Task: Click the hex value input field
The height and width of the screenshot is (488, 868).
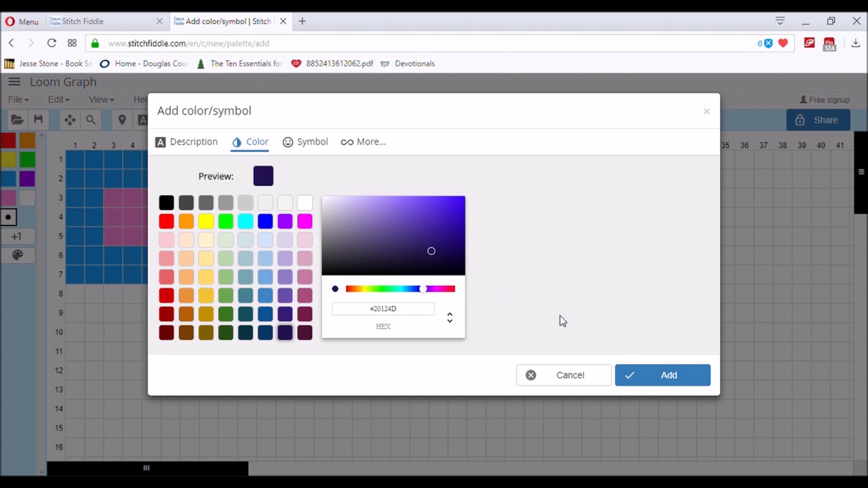Action: click(383, 308)
